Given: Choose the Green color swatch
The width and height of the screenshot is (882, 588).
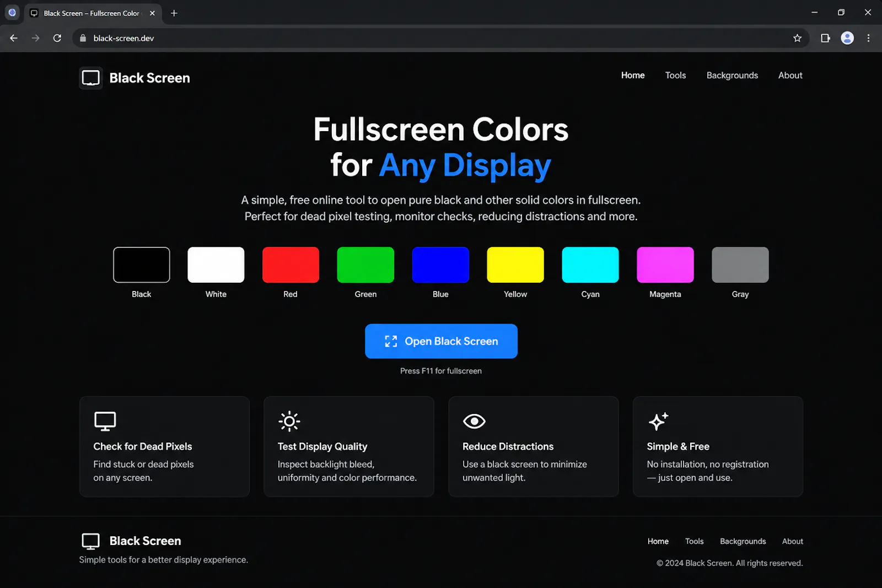Looking at the screenshot, I should 365,265.
